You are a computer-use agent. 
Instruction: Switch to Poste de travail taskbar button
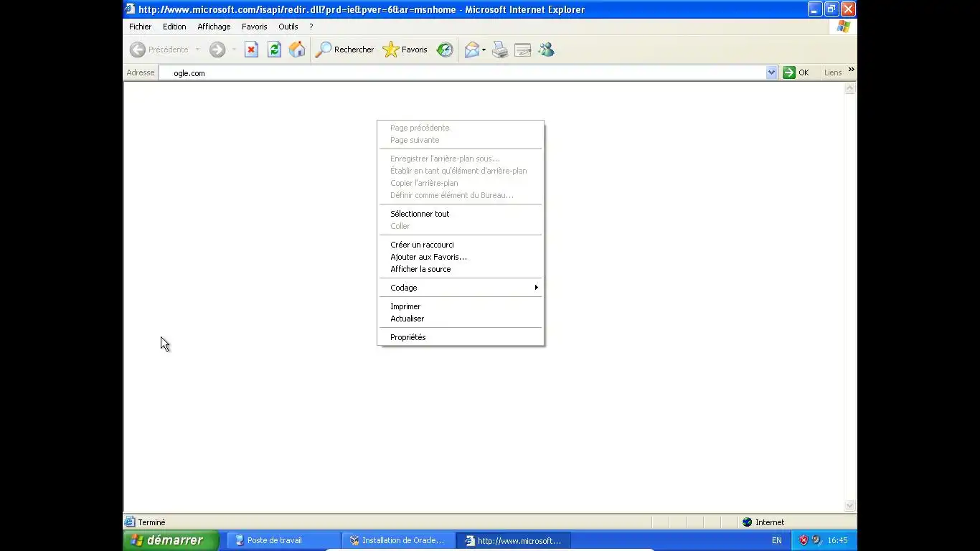[x=284, y=541]
